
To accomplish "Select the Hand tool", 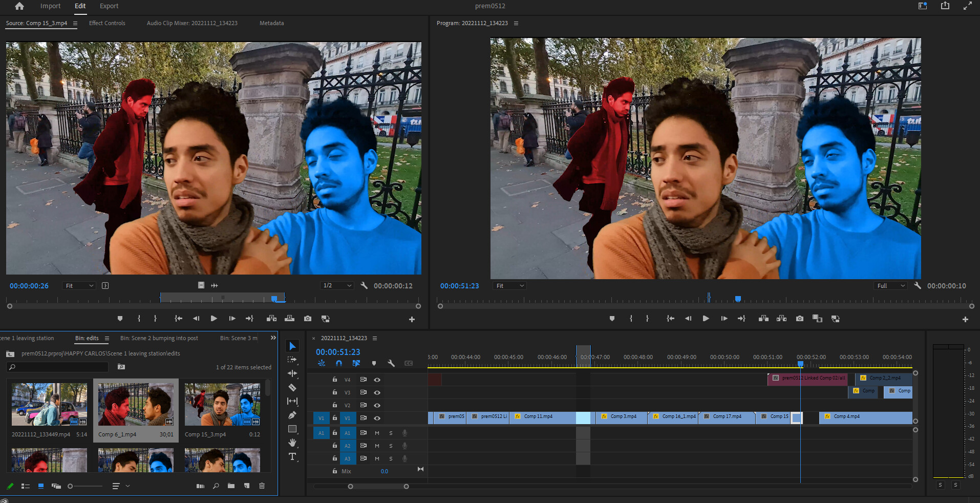I will [292, 443].
